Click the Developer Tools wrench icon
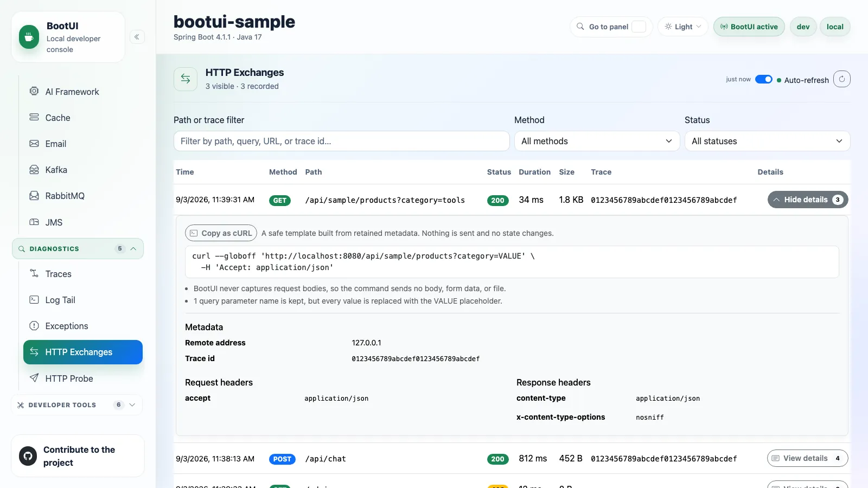This screenshot has height=488, width=868. pos(21,405)
